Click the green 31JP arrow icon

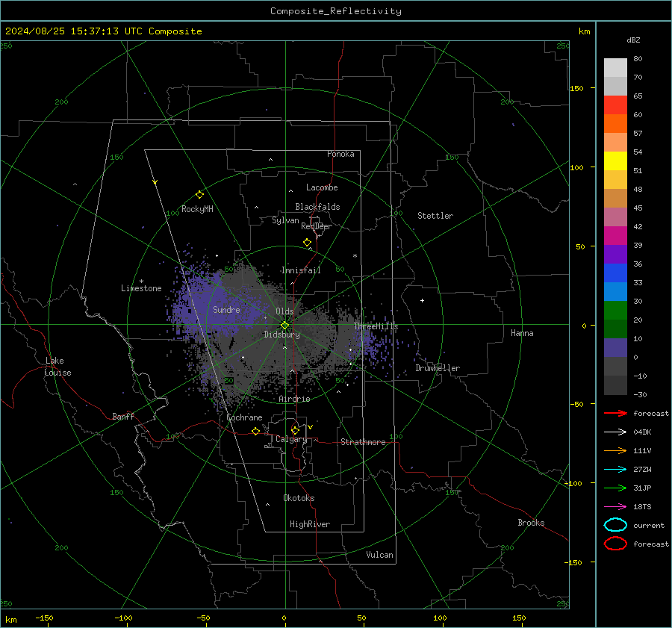click(615, 488)
